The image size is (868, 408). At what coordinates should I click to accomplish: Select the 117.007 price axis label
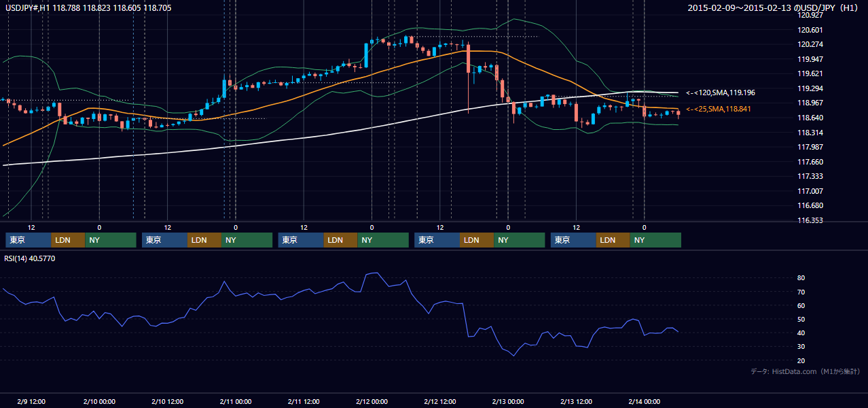(x=811, y=191)
